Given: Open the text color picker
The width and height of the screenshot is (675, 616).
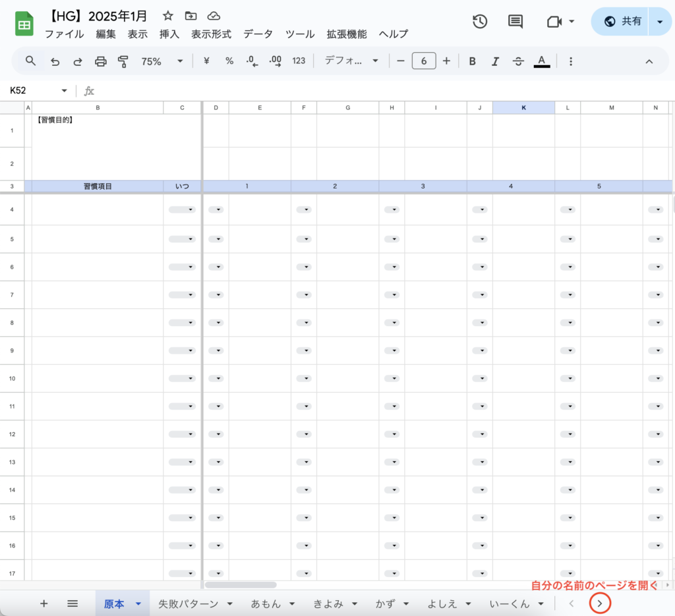Looking at the screenshot, I should 542,61.
